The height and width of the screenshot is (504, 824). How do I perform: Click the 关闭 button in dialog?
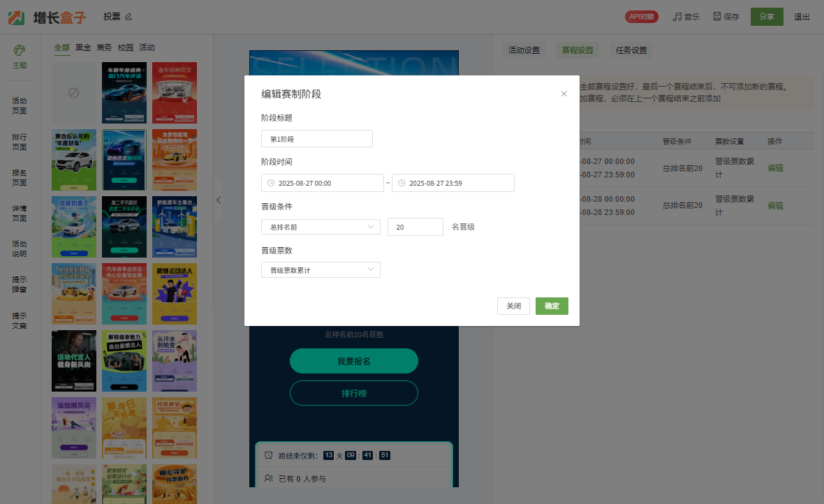point(513,306)
